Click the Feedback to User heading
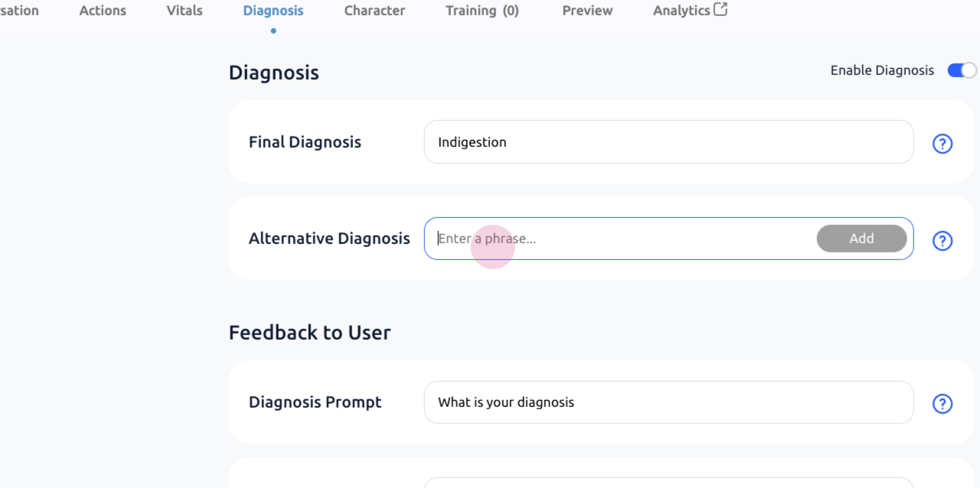 [309, 333]
